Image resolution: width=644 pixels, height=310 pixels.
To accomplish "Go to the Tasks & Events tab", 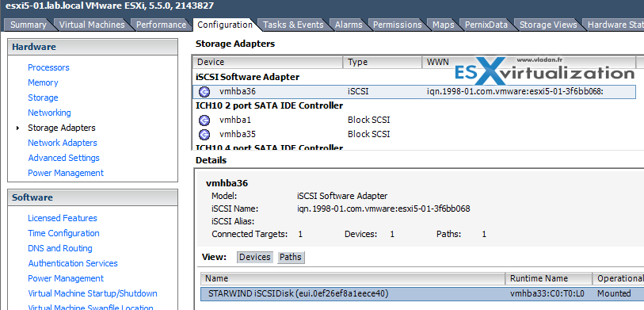I will click(293, 25).
